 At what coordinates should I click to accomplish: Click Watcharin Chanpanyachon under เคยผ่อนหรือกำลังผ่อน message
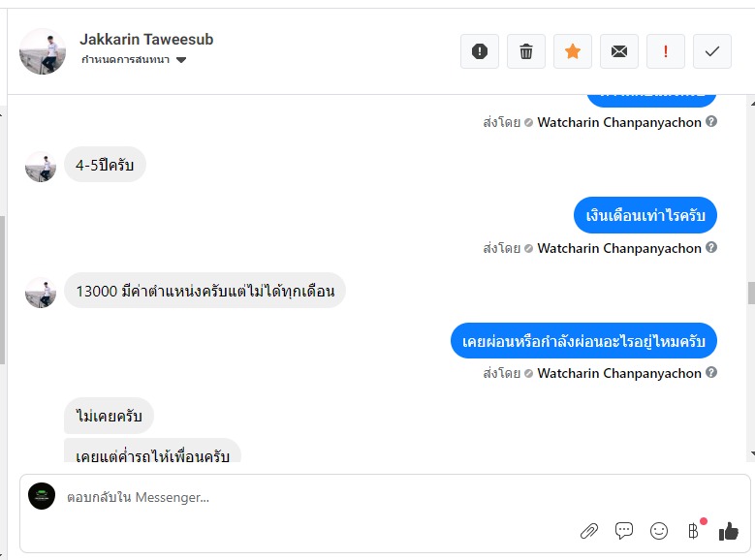619,373
